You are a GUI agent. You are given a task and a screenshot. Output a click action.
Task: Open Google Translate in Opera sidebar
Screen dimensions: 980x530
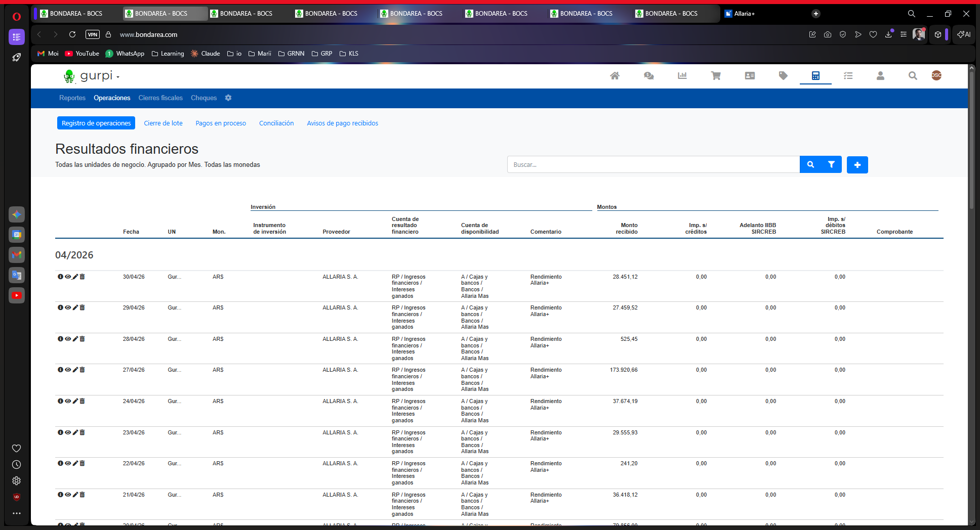17,275
